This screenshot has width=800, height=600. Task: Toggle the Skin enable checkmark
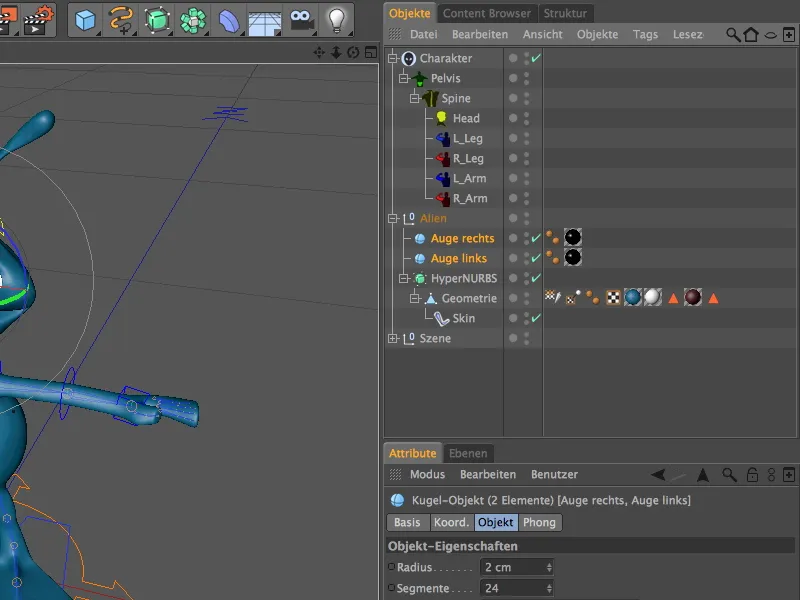(x=536, y=318)
